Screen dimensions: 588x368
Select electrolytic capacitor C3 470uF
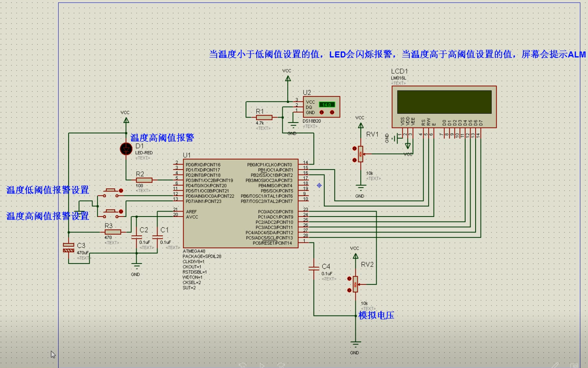click(69, 248)
